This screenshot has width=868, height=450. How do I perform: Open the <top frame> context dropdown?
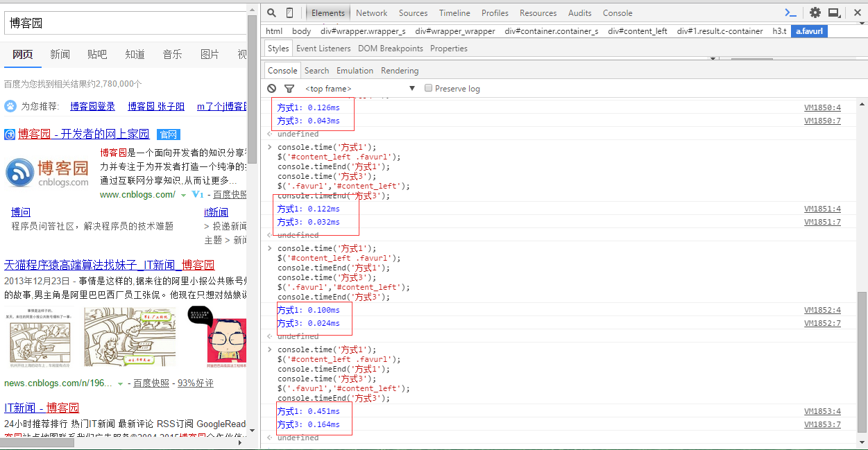click(x=359, y=89)
